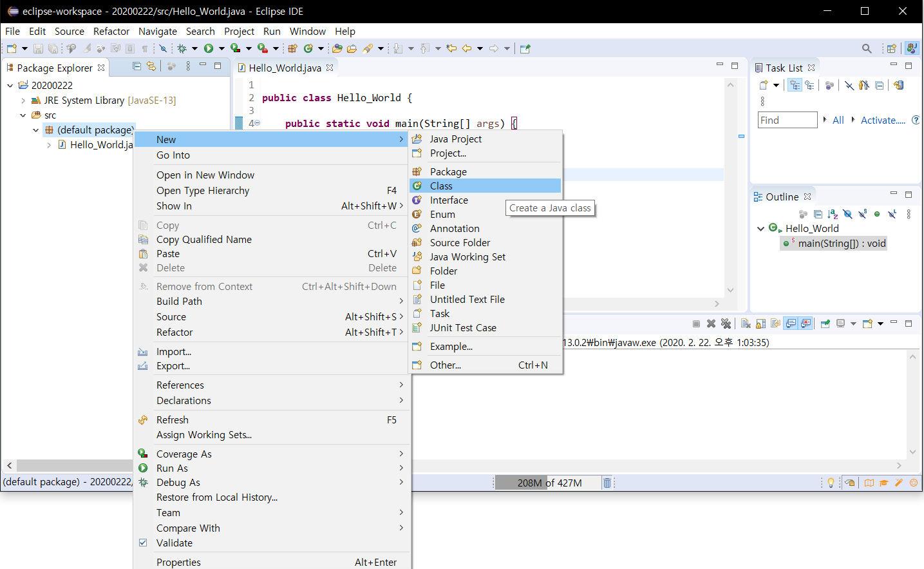Click Build Path in context menu
The image size is (924, 569).
[x=272, y=301]
